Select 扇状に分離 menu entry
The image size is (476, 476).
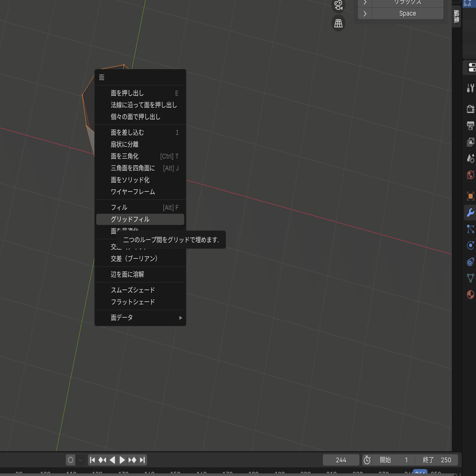coord(140,144)
